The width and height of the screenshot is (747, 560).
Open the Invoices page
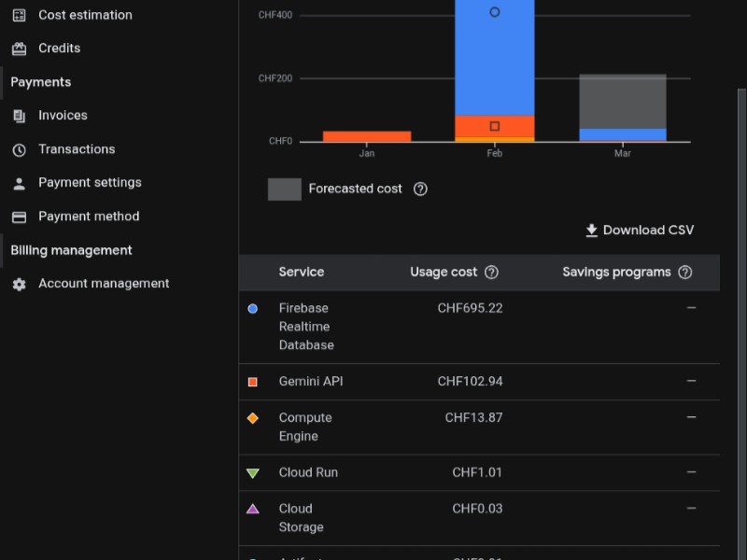63,116
